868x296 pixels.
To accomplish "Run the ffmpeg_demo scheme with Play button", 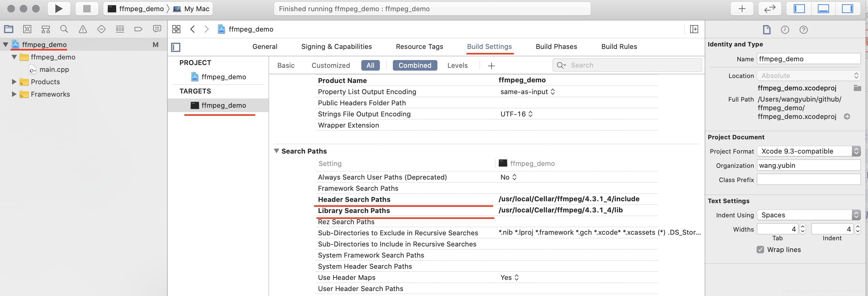I will tap(59, 9).
